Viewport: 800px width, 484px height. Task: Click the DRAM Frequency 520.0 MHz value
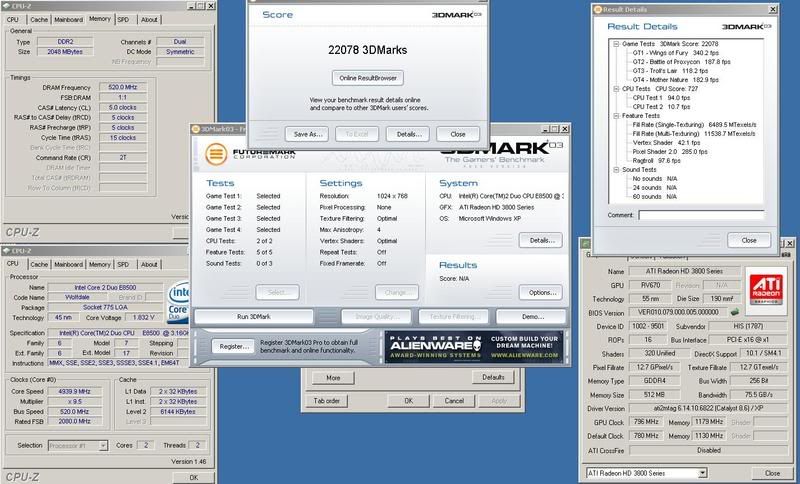(123, 87)
